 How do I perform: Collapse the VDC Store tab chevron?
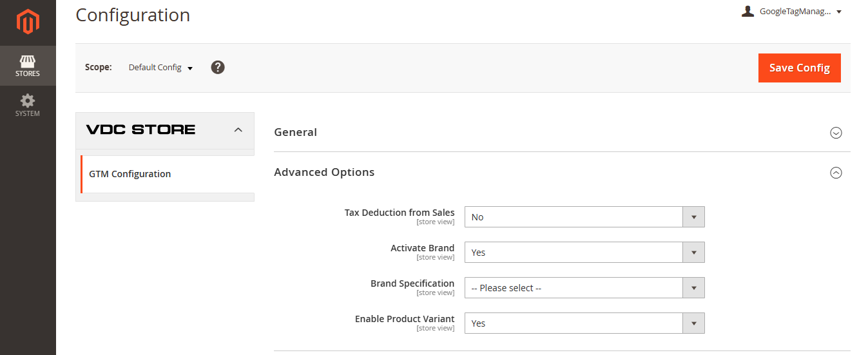pyautogui.click(x=238, y=130)
